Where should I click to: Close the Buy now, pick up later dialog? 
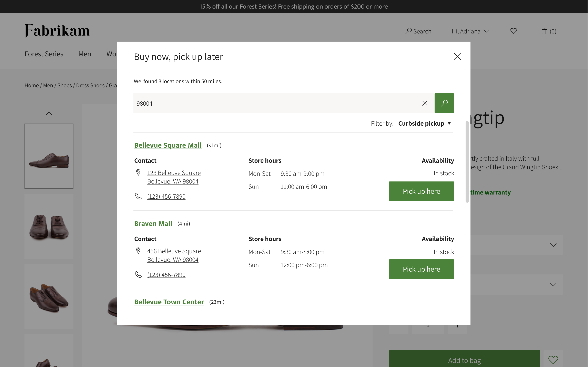(x=457, y=56)
